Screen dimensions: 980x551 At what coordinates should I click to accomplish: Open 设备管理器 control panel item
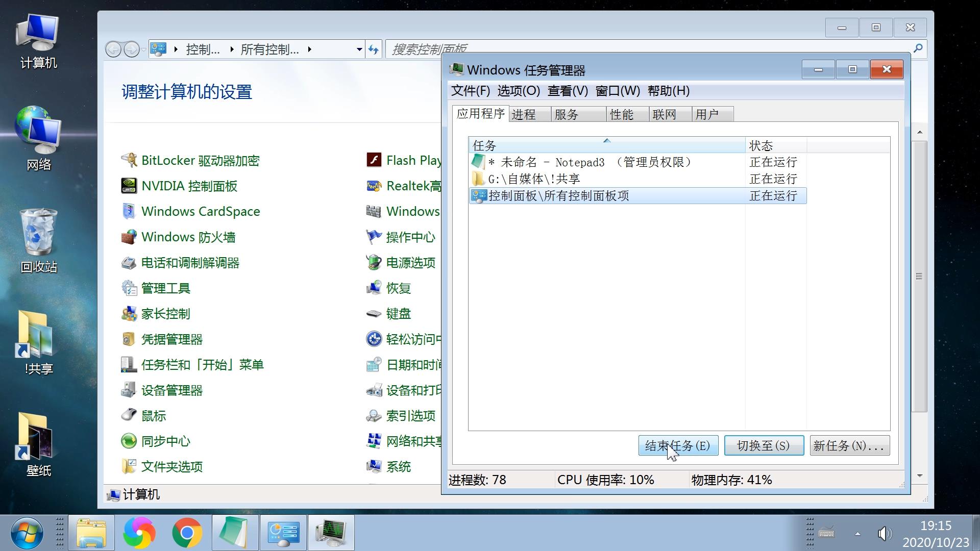point(173,390)
